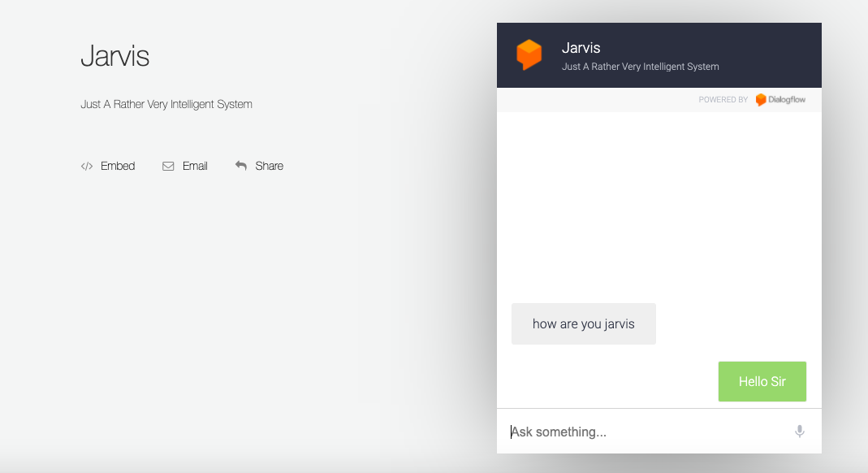Click the Jarvis page title

114,56
